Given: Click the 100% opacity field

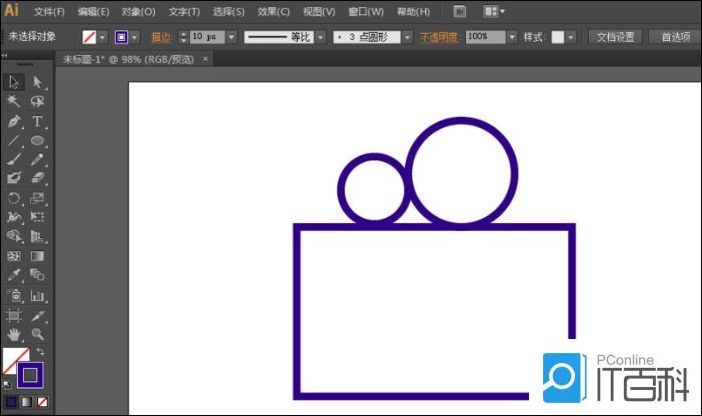Looking at the screenshot, I should click(x=485, y=37).
